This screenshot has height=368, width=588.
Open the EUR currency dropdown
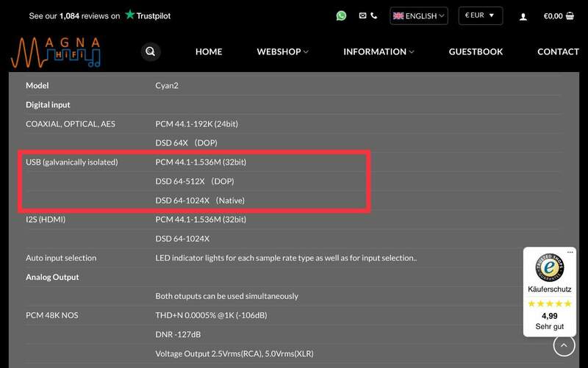pyautogui.click(x=480, y=15)
